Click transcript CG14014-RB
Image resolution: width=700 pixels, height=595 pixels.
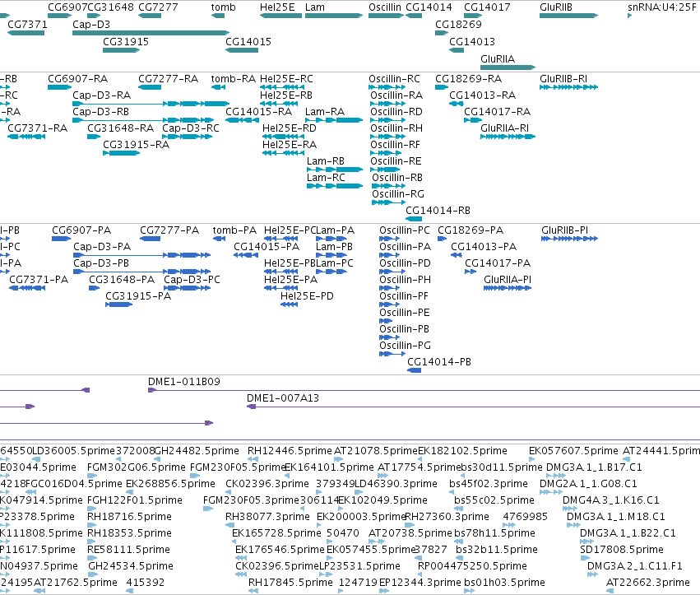(x=414, y=220)
